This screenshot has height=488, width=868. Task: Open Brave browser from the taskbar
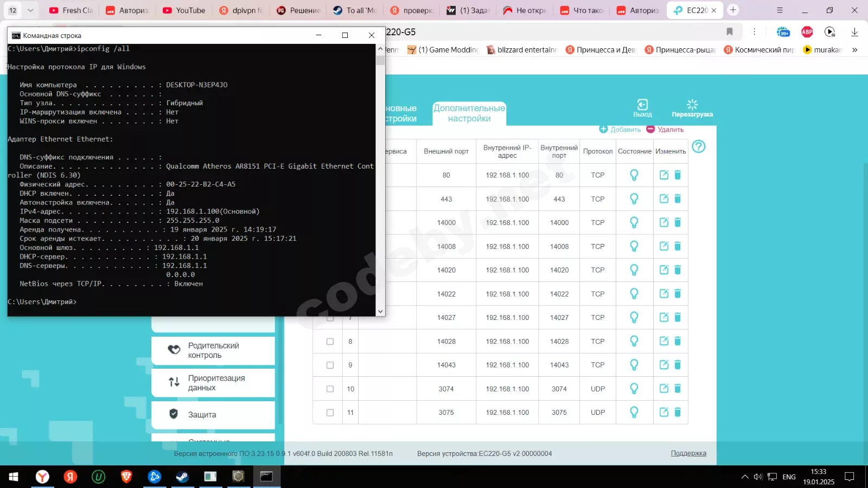(x=126, y=477)
